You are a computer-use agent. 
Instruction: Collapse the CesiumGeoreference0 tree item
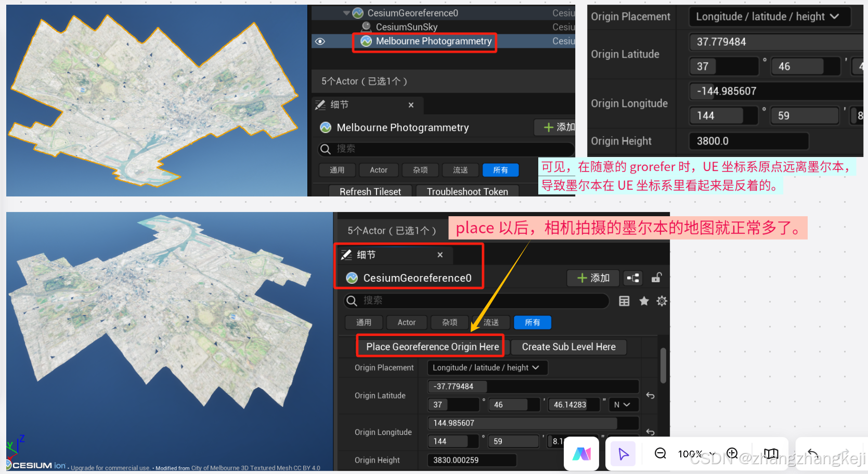[x=346, y=12]
